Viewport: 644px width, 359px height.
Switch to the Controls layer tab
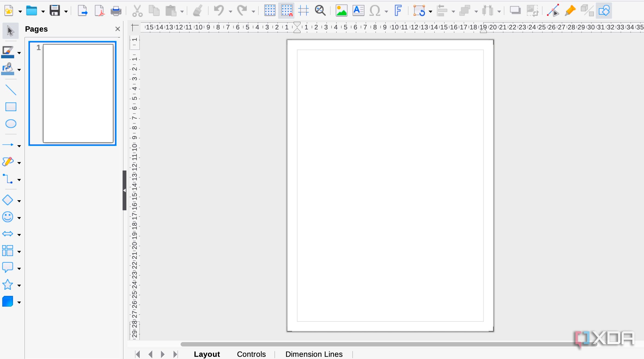coord(251,354)
